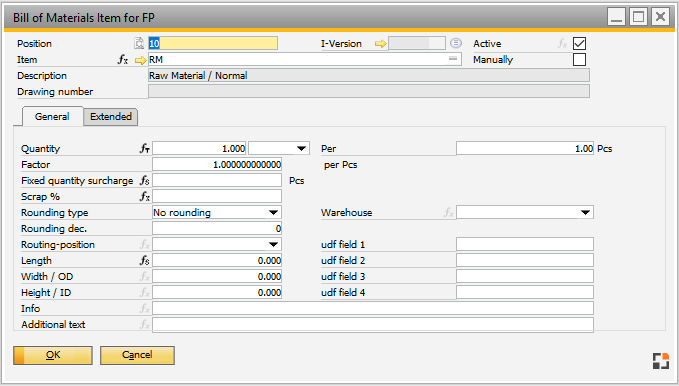
Task: Click the greyed fx icon beside Height / ID
Action: click(x=145, y=292)
